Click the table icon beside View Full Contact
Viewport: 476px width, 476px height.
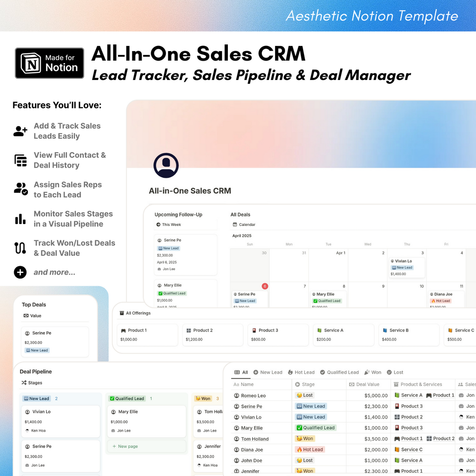point(21,160)
